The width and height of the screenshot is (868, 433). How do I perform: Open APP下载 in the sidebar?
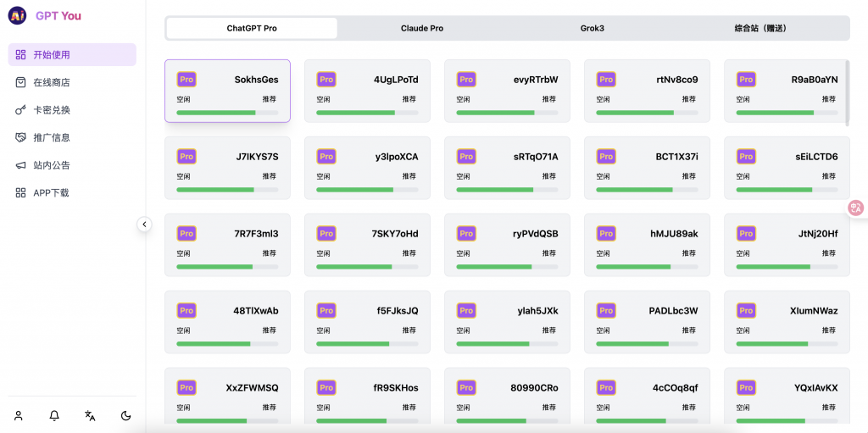click(x=72, y=192)
